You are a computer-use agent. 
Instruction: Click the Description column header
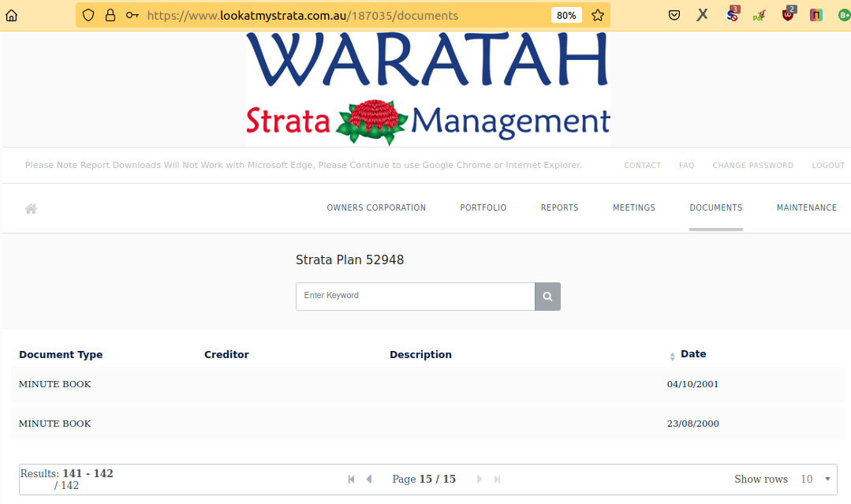click(420, 355)
